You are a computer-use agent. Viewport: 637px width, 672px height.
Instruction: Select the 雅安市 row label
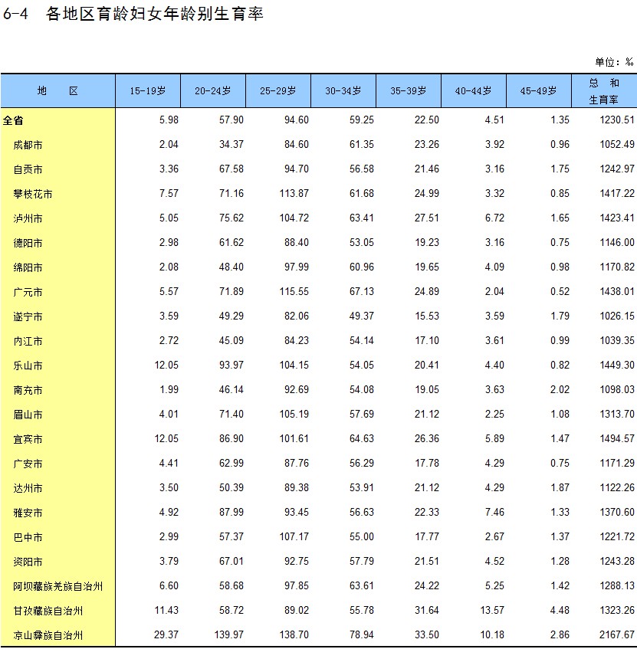pos(28,513)
